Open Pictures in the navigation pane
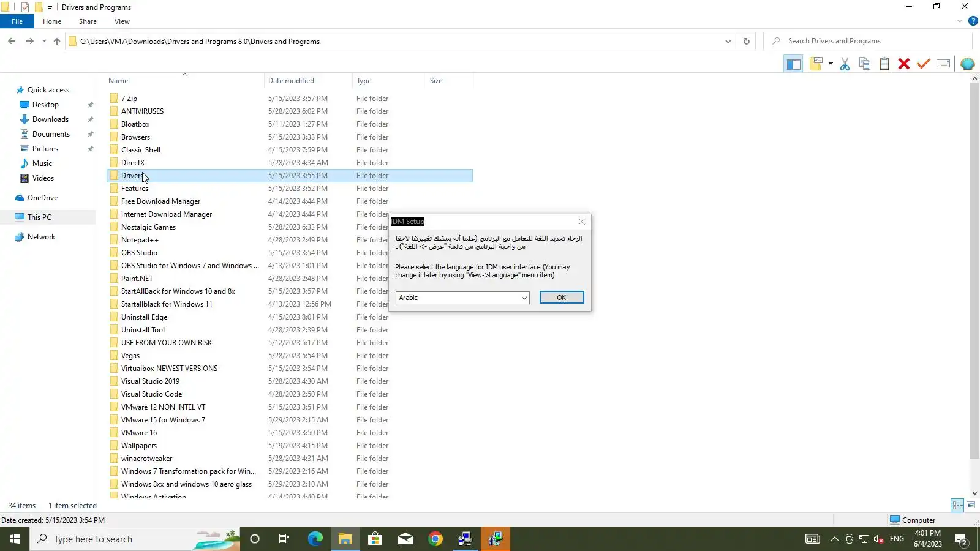 point(45,149)
